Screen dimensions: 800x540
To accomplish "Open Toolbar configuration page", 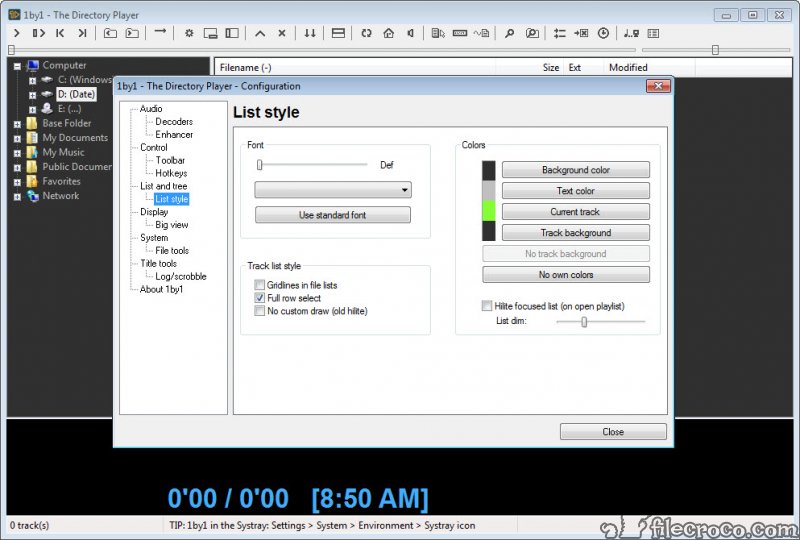I will click(x=170, y=160).
